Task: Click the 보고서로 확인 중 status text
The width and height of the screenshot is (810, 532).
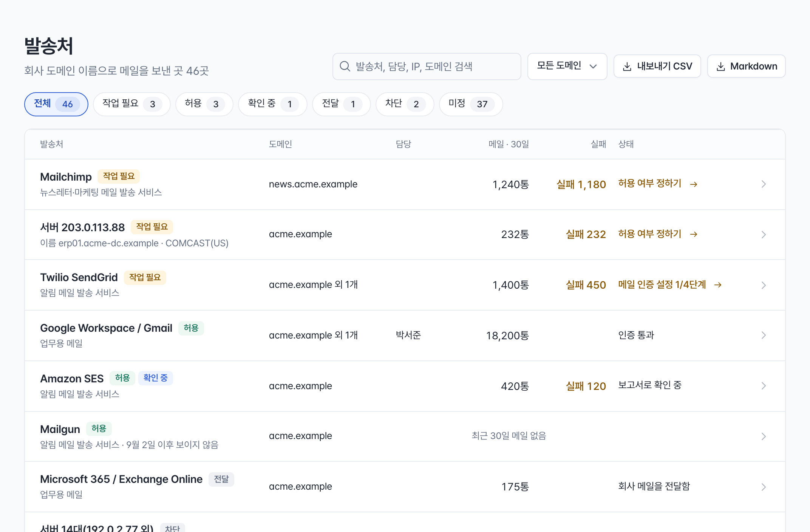Action: [x=650, y=385]
